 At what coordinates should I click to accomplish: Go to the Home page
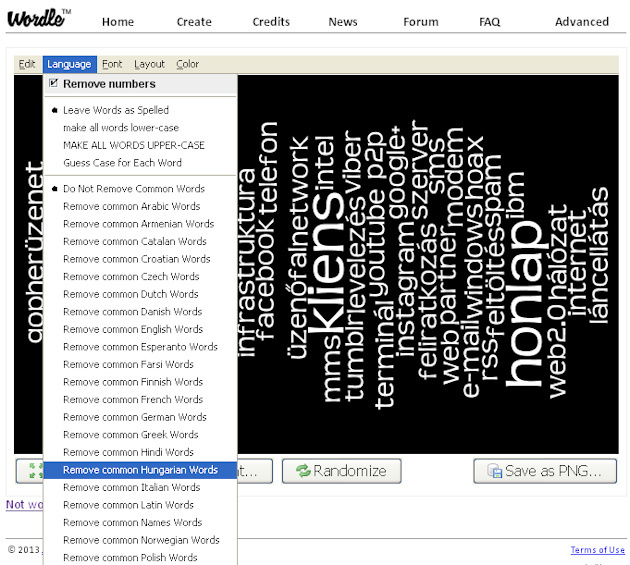point(118,22)
